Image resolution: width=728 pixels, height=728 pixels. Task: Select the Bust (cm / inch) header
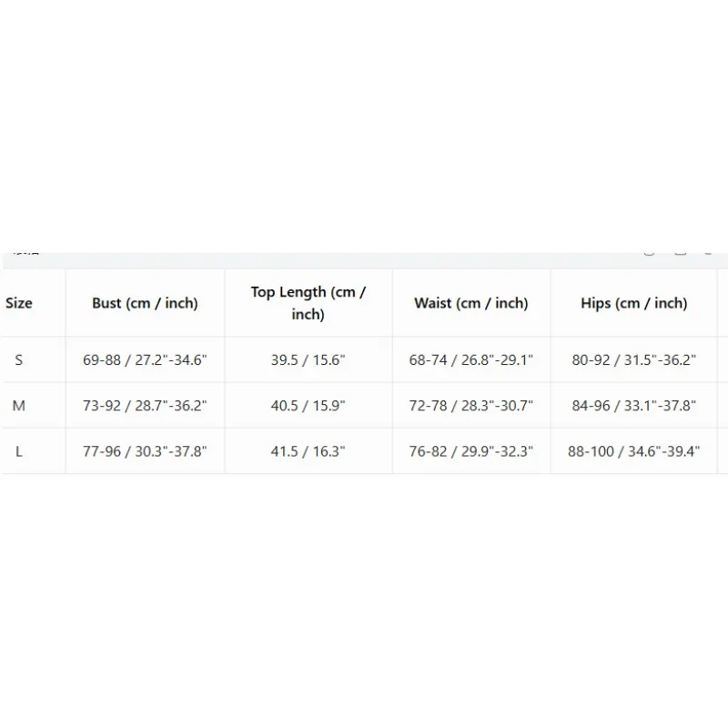(x=145, y=303)
